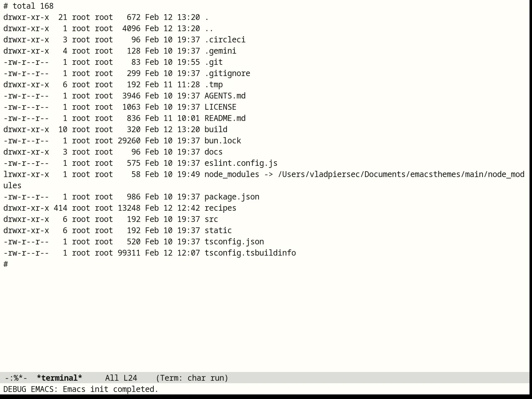Click the recipes directory name
Screen dimensions: 532x399
point(220,208)
